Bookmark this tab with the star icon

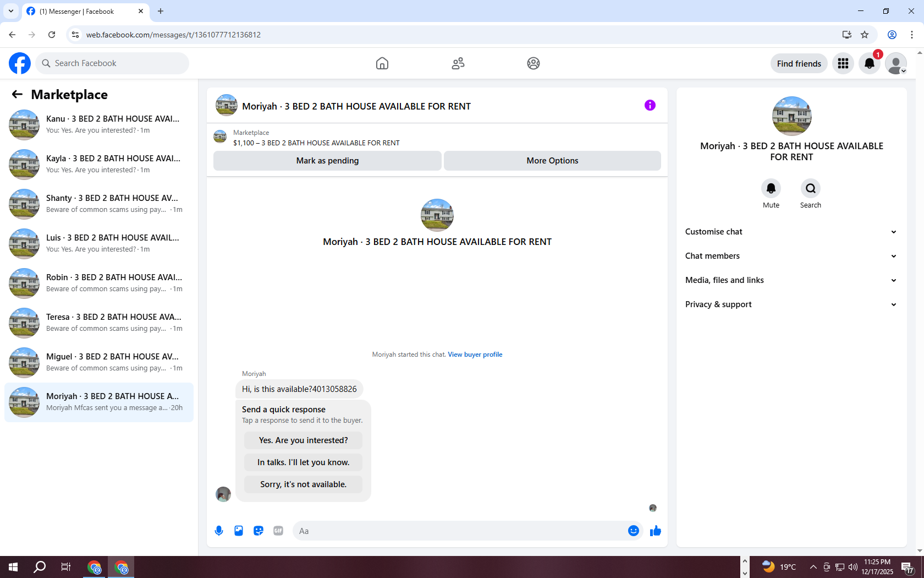pos(865,35)
